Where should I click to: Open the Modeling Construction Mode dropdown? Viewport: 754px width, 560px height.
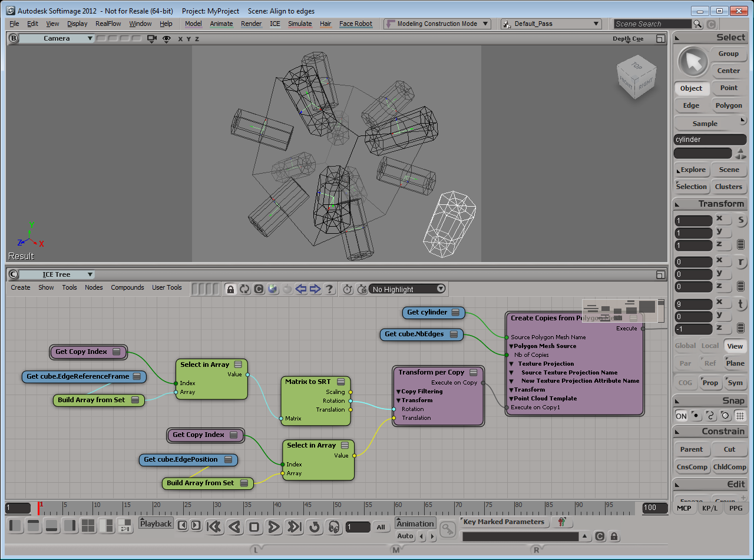pyautogui.click(x=437, y=24)
